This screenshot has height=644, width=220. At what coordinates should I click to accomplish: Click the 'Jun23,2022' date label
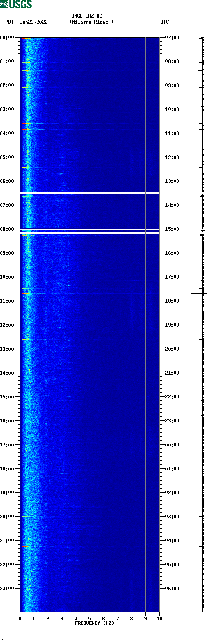(34, 22)
